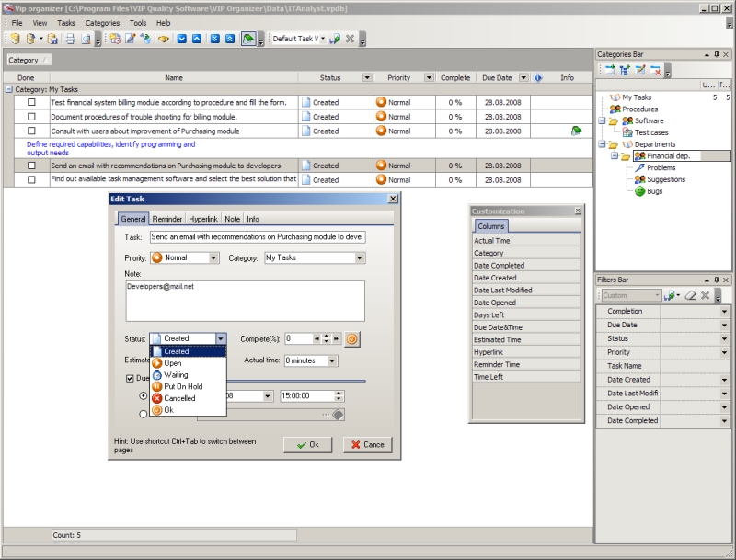Select the unselected radio button under Due date
Screen dimensions: 736x560
pyautogui.click(x=144, y=415)
